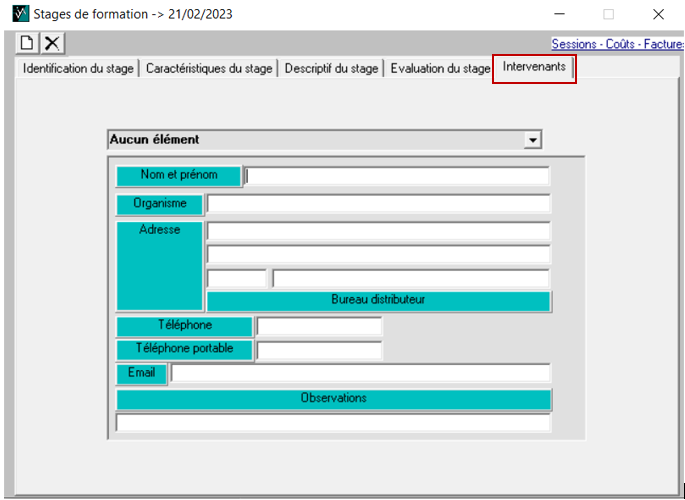Expand the Aucun élément dropdown arrow
685x500 pixels.
(533, 140)
